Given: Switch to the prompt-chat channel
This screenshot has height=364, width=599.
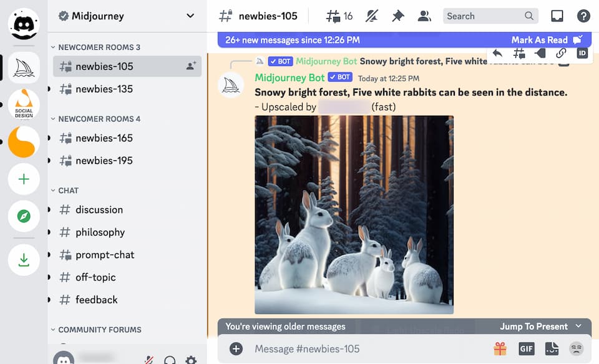Looking at the screenshot, I should (105, 255).
